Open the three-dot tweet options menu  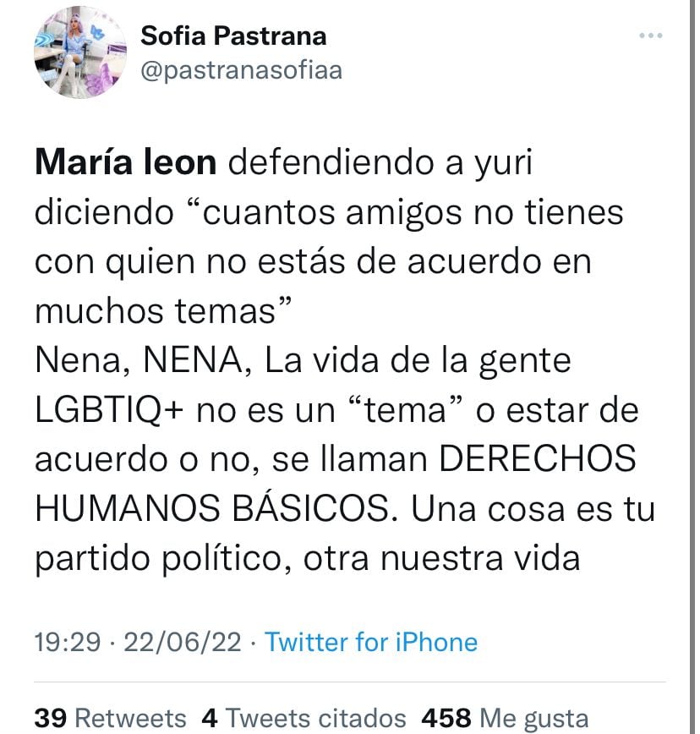click(651, 34)
